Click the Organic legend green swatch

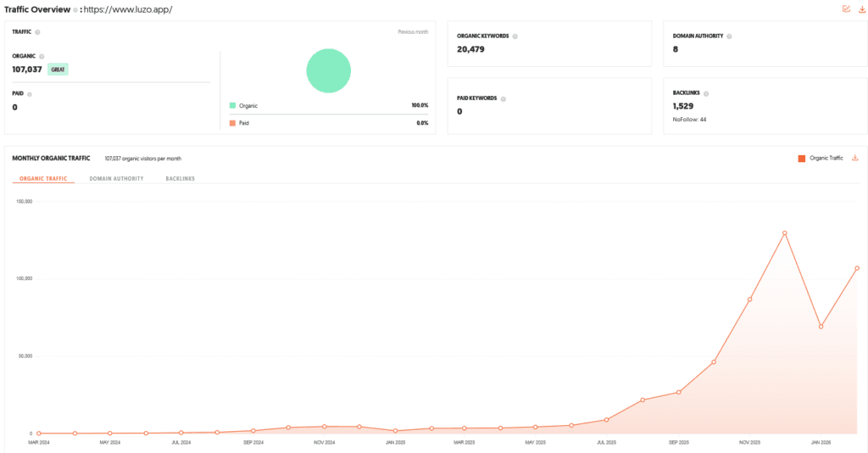[232, 106]
